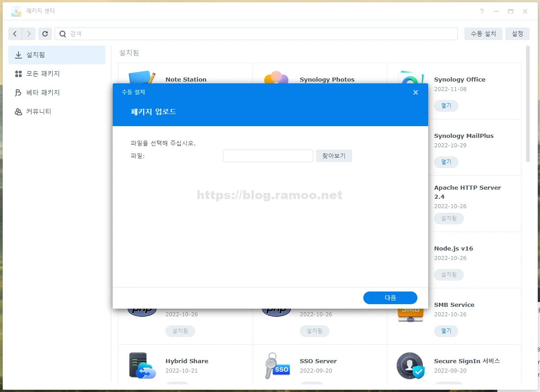Screen dimensions: 540x392
Task: Close the 수동 설치 dialog
Action: 416,92
